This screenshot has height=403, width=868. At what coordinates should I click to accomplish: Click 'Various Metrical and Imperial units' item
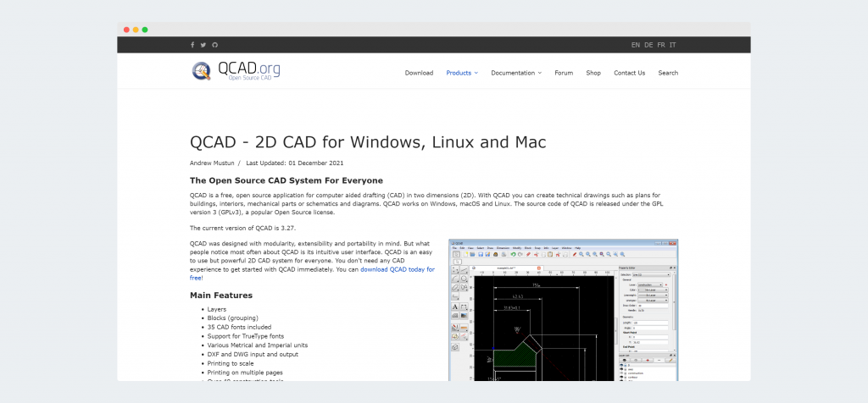click(x=258, y=345)
